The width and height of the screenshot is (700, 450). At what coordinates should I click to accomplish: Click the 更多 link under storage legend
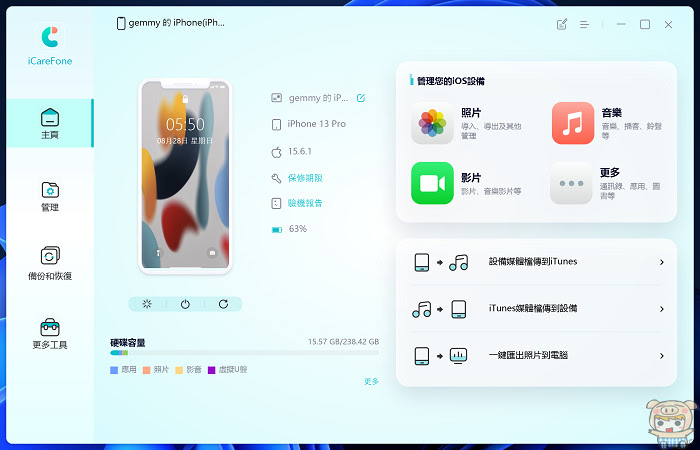tap(371, 381)
